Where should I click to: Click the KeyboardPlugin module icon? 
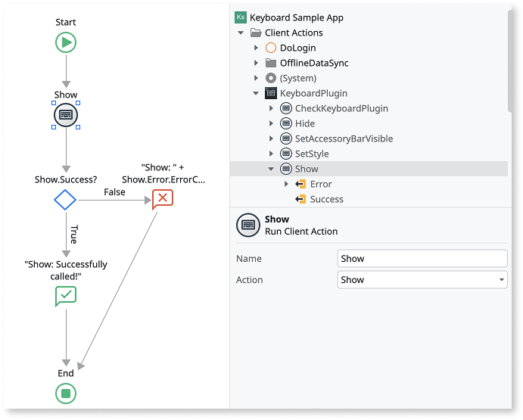(271, 93)
